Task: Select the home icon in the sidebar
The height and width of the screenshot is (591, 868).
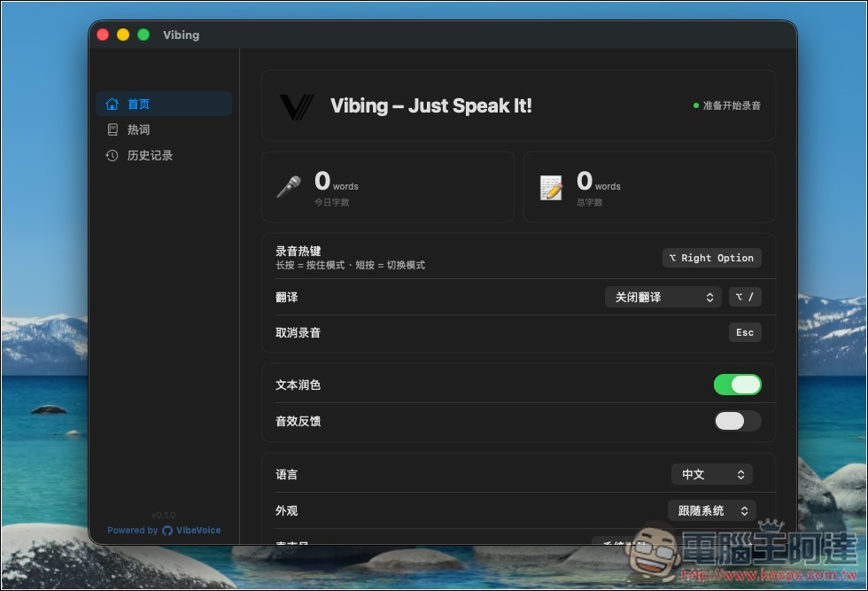Action: (x=112, y=104)
